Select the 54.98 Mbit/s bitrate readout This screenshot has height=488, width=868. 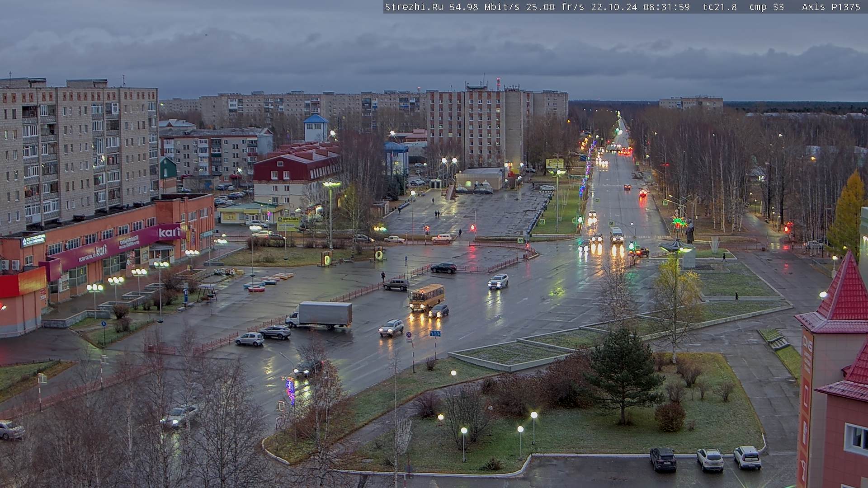point(486,7)
